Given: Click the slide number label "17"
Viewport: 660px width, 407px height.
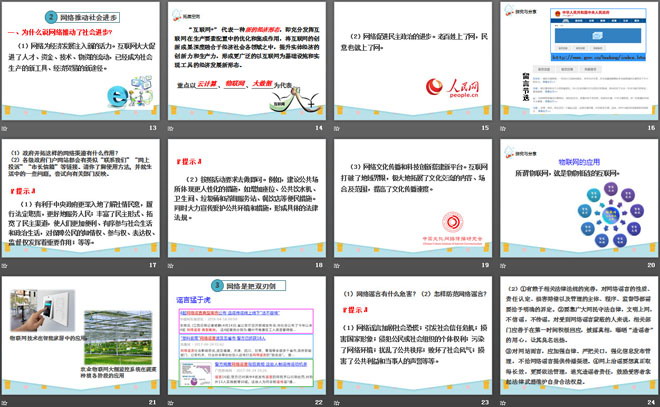Looking at the screenshot, I should click(153, 265).
